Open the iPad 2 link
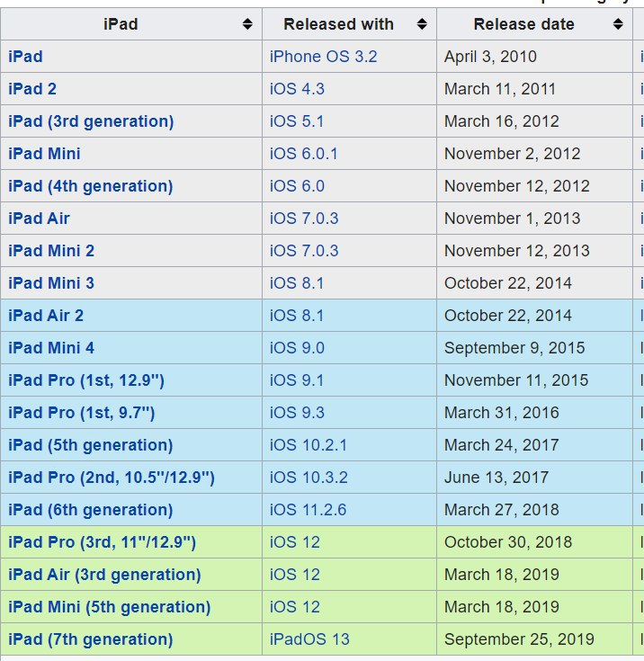The width and height of the screenshot is (644, 661). tap(32, 89)
